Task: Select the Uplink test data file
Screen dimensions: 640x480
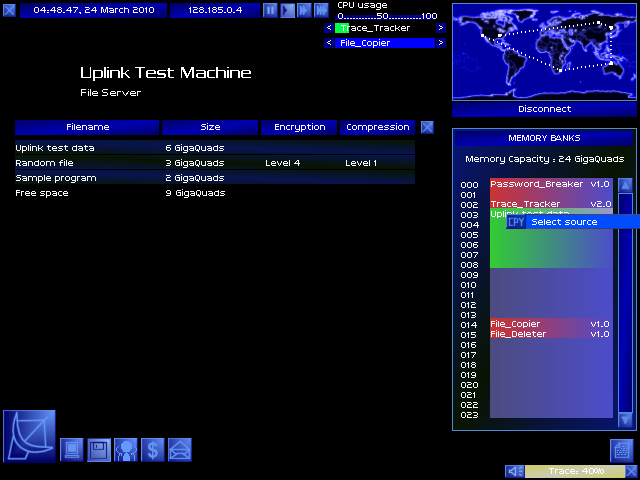Action: click(x=215, y=148)
